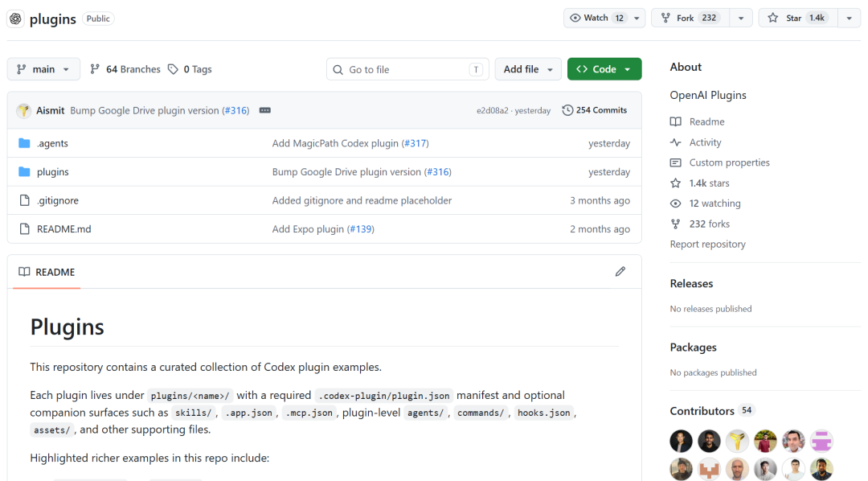Click the book icon beside Readme

tap(675, 122)
